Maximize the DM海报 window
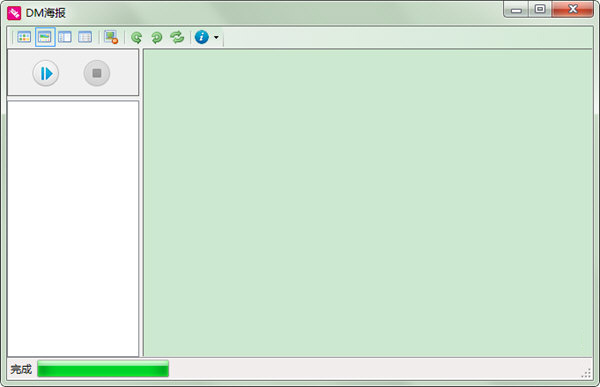 click(x=540, y=9)
